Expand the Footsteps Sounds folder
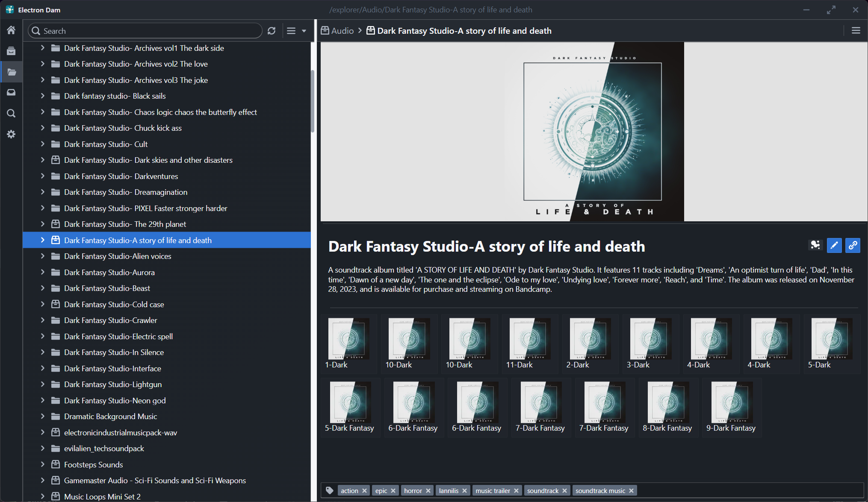The width and height of the screenshot is (868, 502). pos(42,464)
